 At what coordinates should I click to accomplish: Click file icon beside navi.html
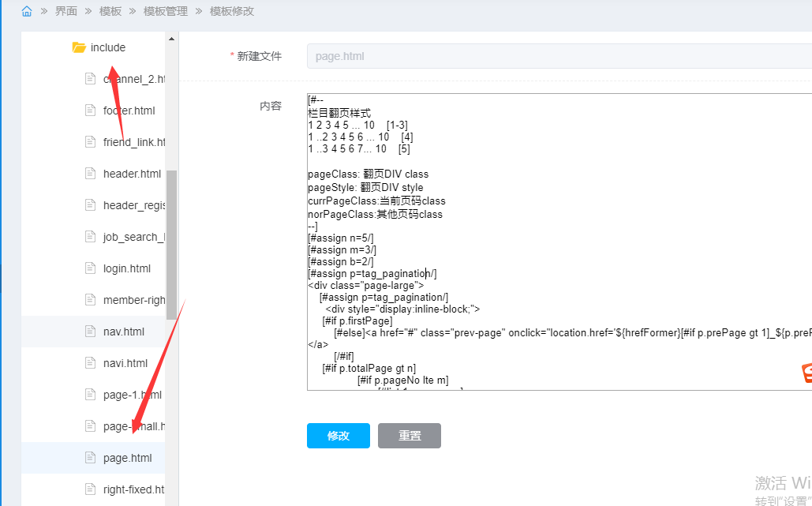tap(90, 363)
